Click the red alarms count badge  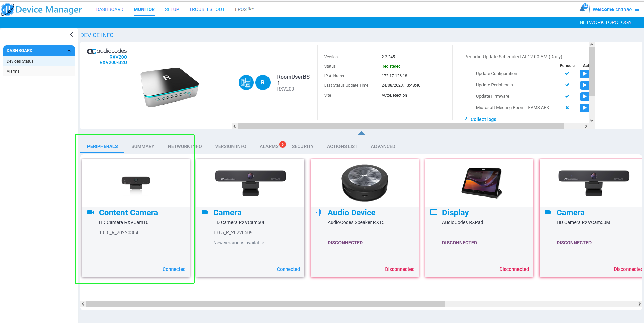coord(283,144)
